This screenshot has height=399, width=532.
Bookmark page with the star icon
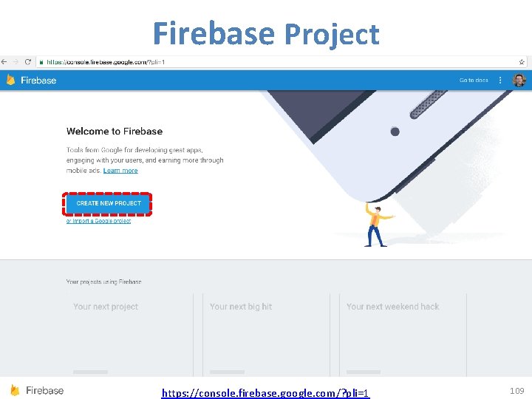pos(522,62)
